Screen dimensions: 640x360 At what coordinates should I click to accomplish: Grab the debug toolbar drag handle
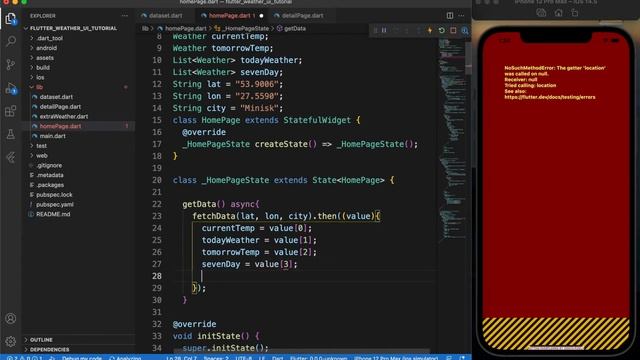375,30
